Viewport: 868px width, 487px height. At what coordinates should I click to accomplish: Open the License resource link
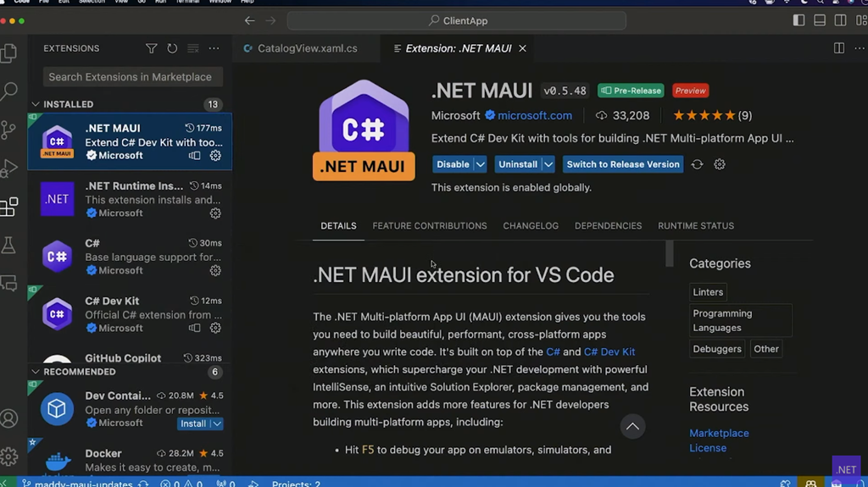click(x=708, y=448)
